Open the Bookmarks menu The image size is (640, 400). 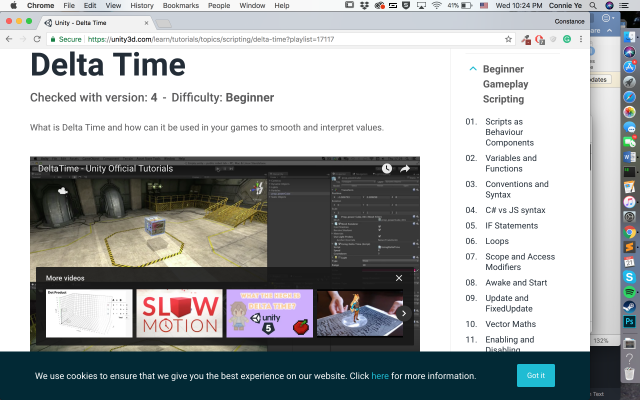click(180, 5)
